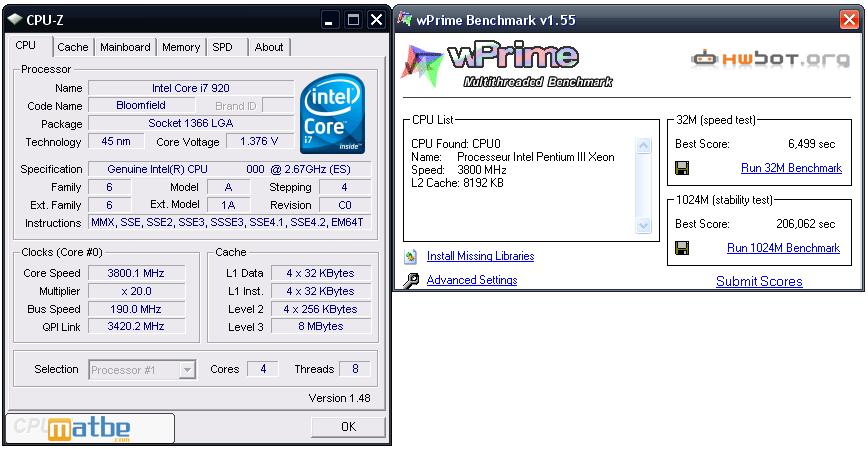Click the wPrime logo graphic
Image resolution: width=868 pixels, height=449 pixels.
point(507,64)
